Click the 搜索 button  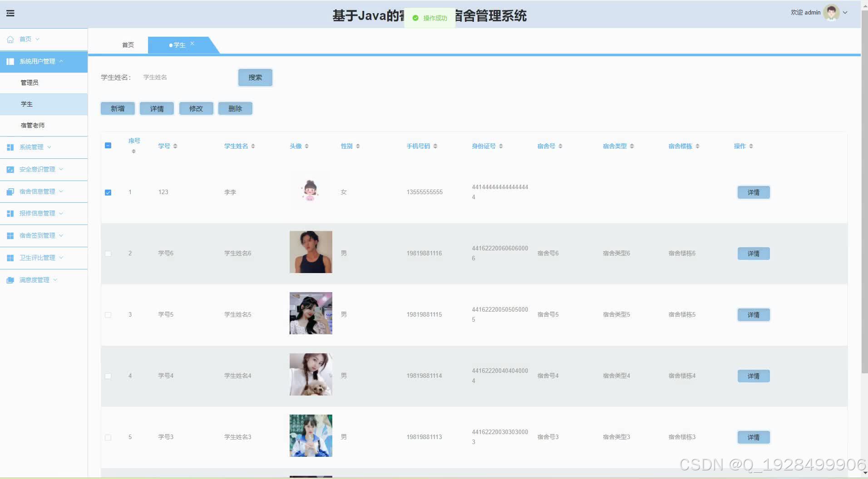(x=255, y=78)
